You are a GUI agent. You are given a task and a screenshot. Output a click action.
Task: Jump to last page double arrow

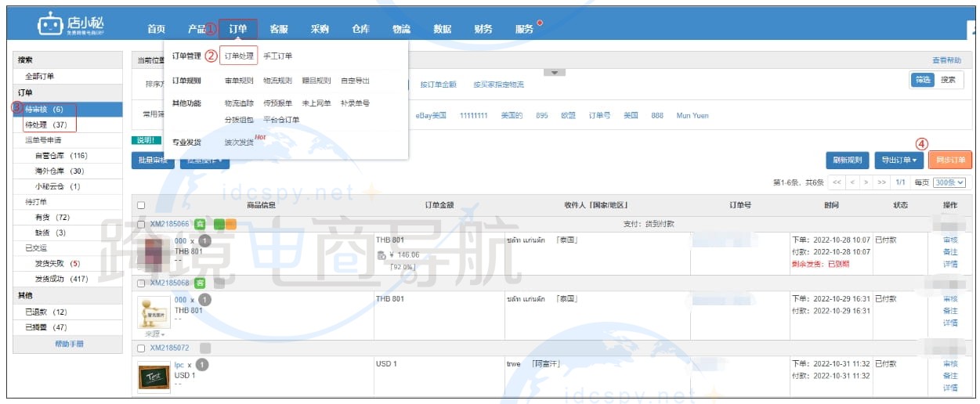point(881,182)
